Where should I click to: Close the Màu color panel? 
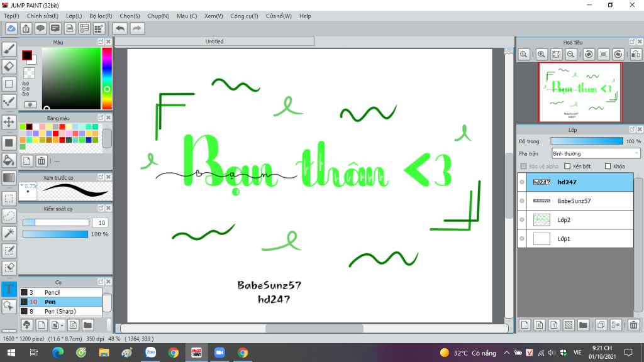tap(108, 42)
